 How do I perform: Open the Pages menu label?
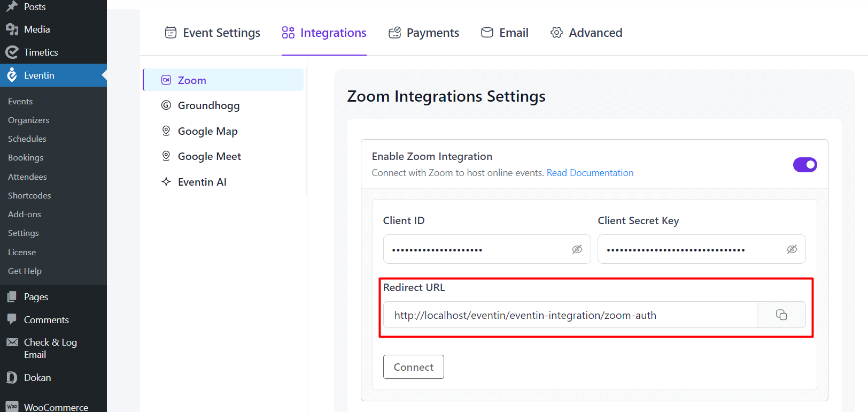click(x=36, y=297)
